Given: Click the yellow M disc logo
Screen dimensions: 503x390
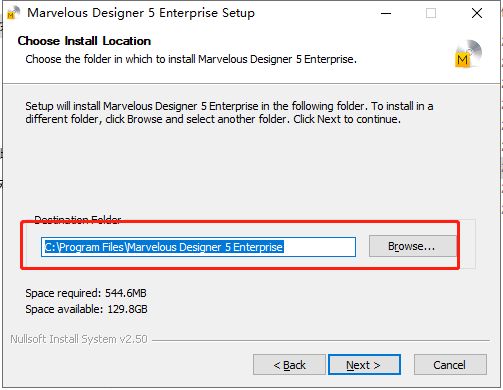Looking at the screenshot, I should tap(468, 54).
